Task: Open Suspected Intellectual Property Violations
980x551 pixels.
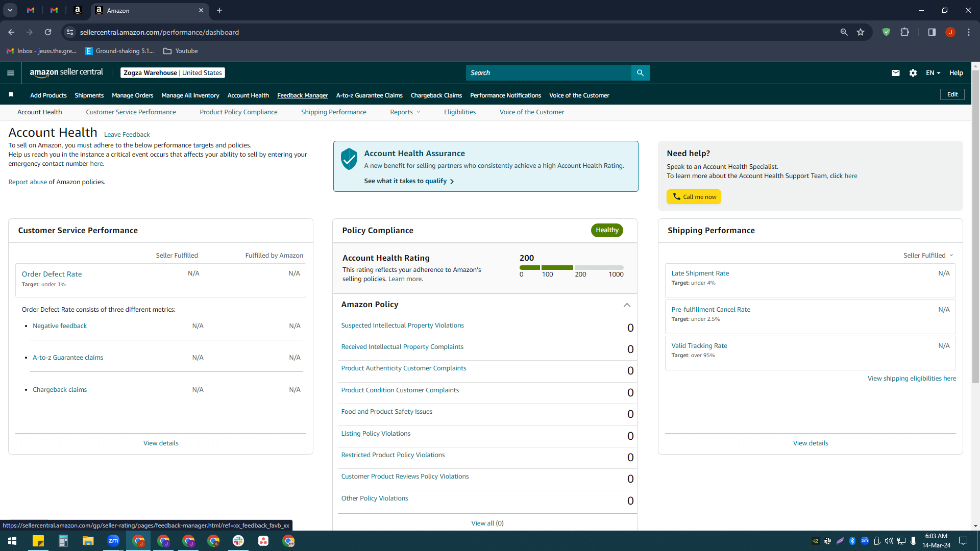Action: click(402, 325)
